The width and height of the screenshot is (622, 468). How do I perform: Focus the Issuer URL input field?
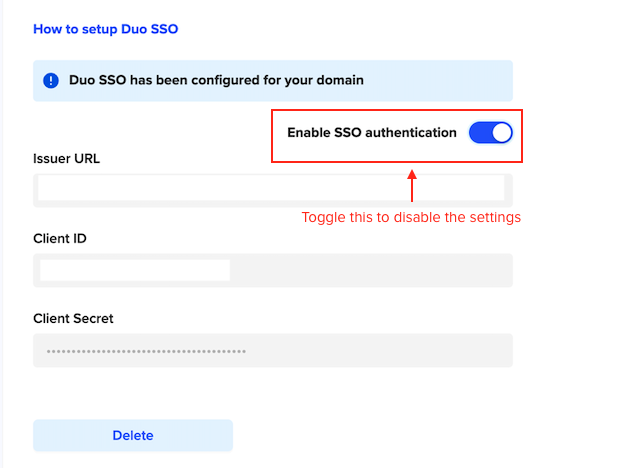[x=272, y=189]
